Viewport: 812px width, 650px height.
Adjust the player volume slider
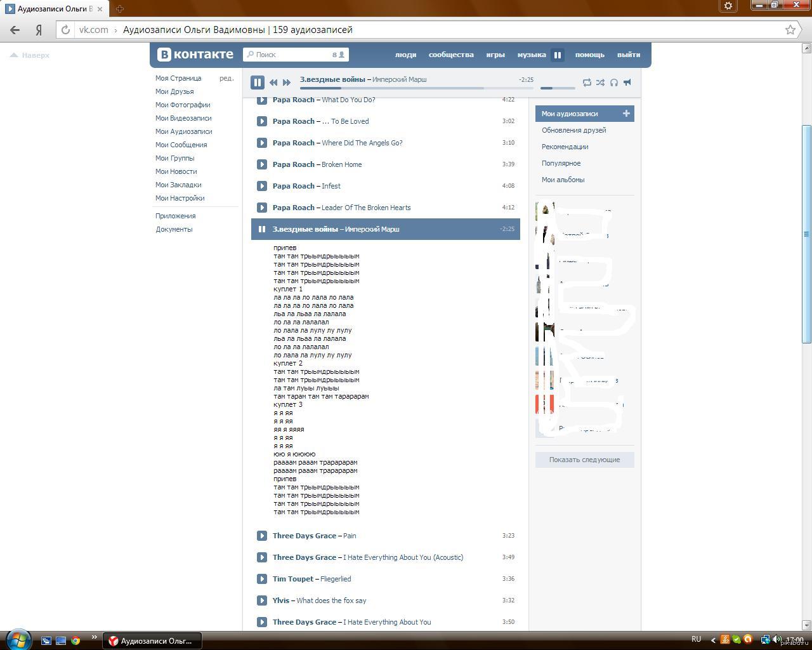(x=554, y=88)
